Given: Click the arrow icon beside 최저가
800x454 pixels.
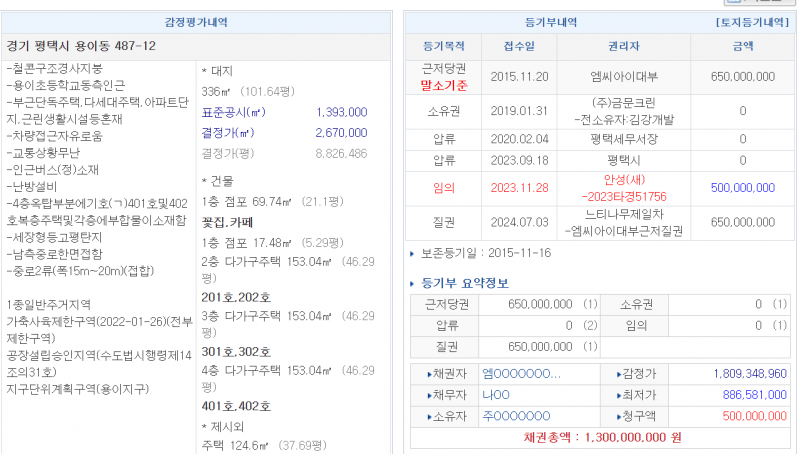Looking at the screenshot, I should 619,395.
